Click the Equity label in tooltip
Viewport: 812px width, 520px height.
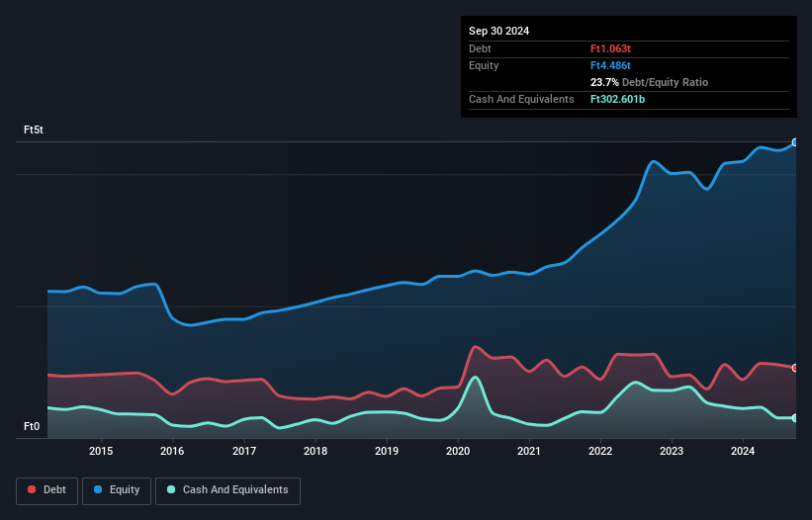pyautogui.click(x=484, y=65)
